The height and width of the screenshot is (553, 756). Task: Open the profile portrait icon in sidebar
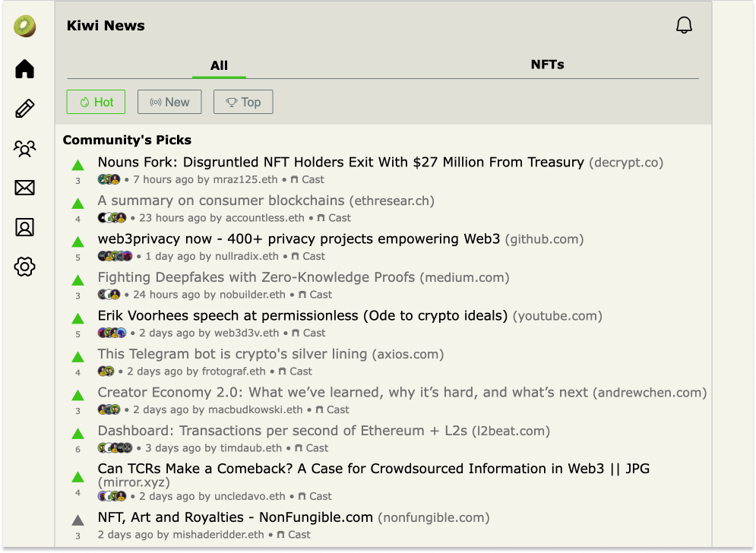point(24,227)
